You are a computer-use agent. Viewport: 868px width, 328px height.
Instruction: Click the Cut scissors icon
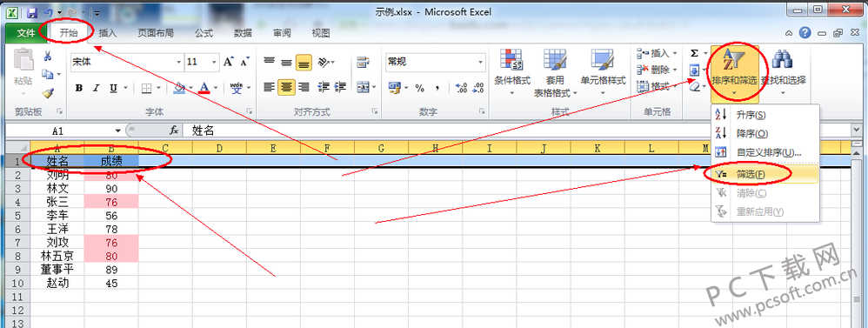point(48,56)
